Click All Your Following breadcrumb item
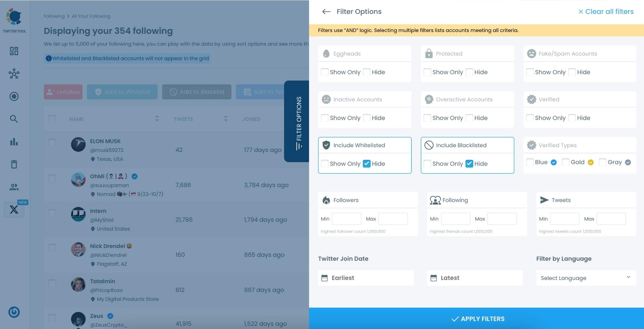 click(x=91, y=16)
